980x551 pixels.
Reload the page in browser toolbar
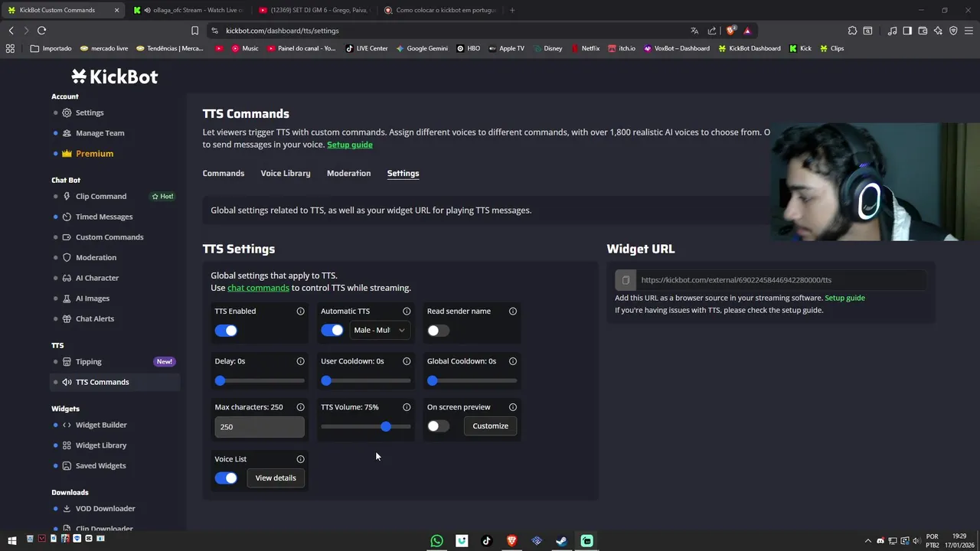[x=41, y=31]
